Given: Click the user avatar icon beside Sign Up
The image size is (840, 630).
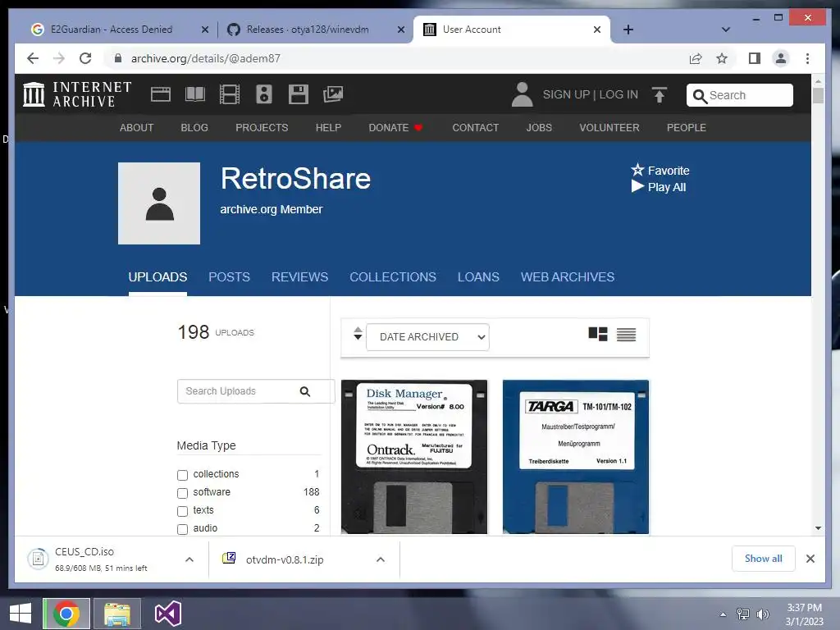Looking at the screenshot, I should tap(522, 94).
